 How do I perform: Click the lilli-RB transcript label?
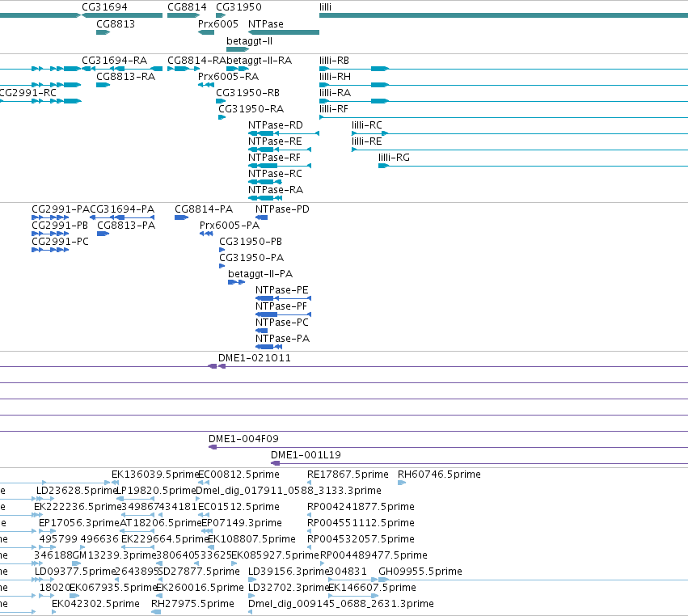[x=335, y=61]
